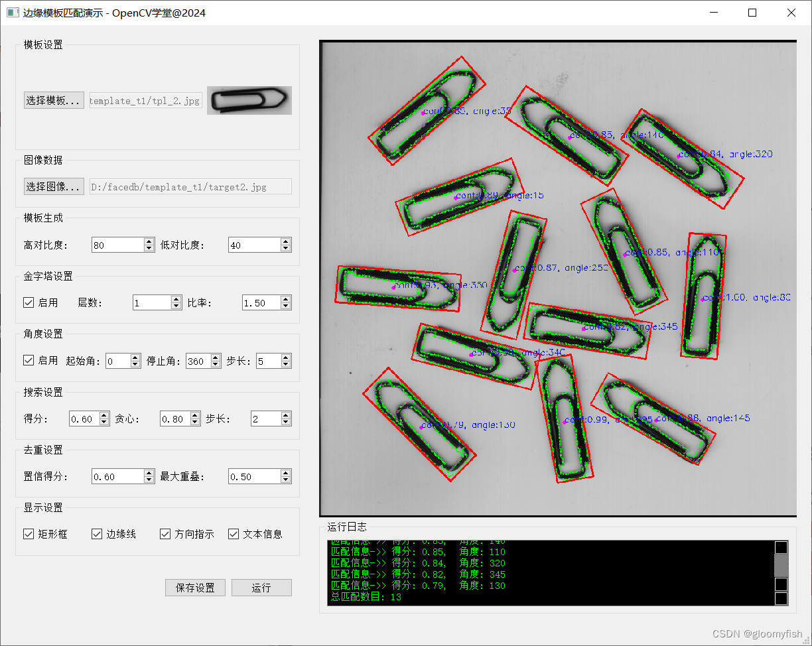This screenshot has height=646, width=812.
Task: Click the 保存设置 button
Action: pyautogui.click(x=195, y=588)
